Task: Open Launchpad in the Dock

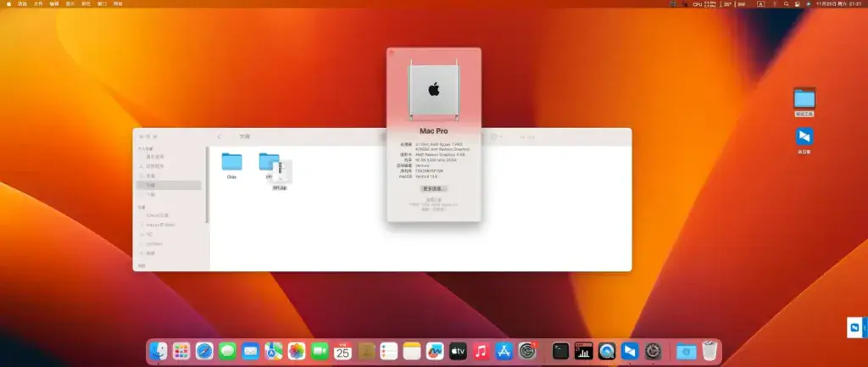Action: (x=181, y=351)
